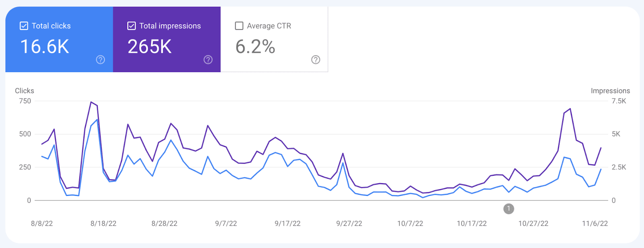Click the purple impressions spike in early November
644x248 pixels.
pos(570,109)
